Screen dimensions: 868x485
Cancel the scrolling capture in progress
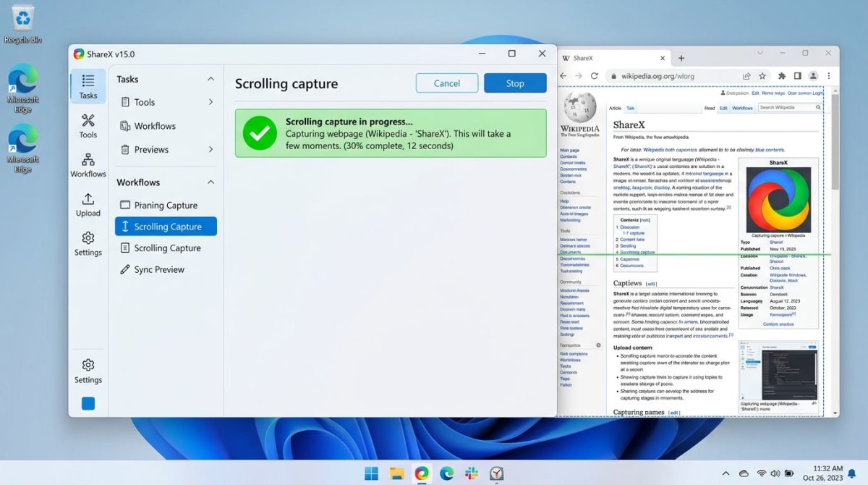click(x=446, y=83)
